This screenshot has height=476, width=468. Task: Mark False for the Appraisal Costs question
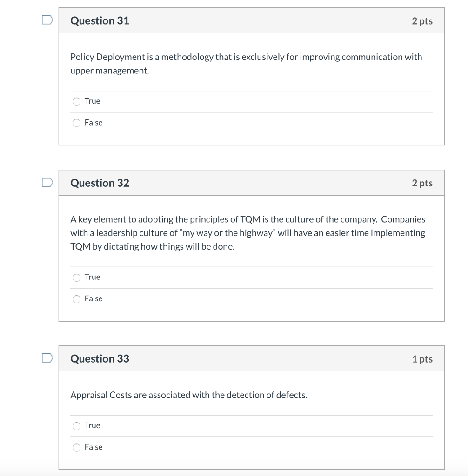76,447
